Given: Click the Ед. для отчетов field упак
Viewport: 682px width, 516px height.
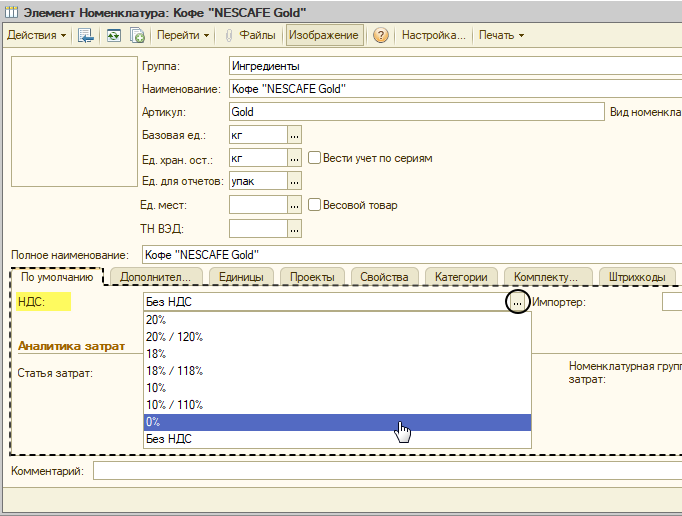Looking at the screenshot, I should coord(258,181).
